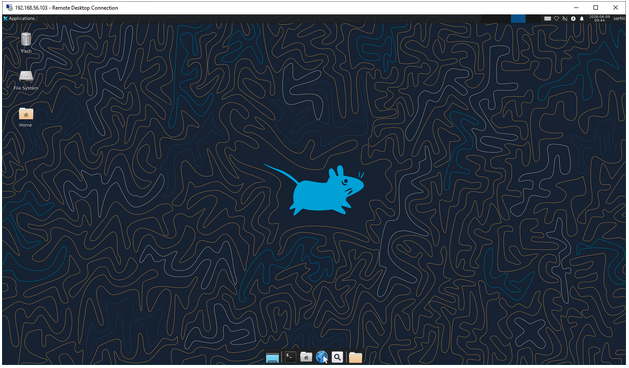The height and width of the screenshot is (368, 629).
Task: Open the network connection tray icon
Action: pyautogui.click(x=565, y=18)
